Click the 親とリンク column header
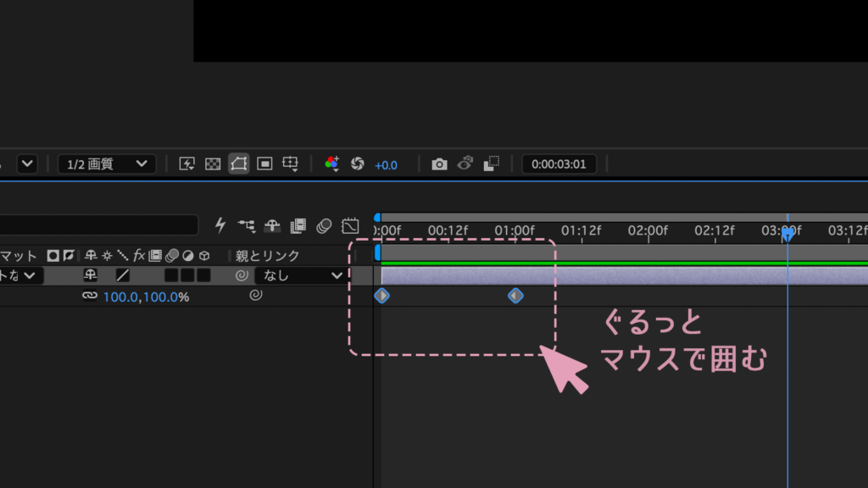The image size is (868, 488). click(267, 256)
